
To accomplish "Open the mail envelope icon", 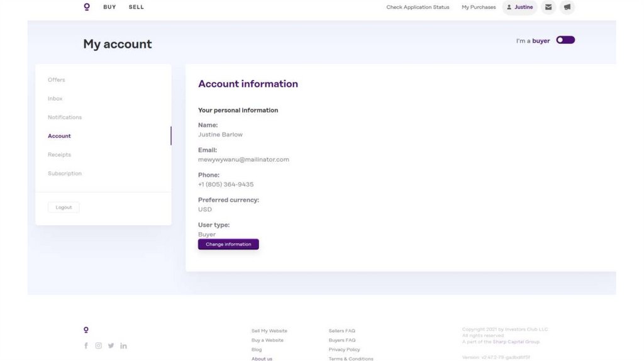I will click(x=548, y=8).
